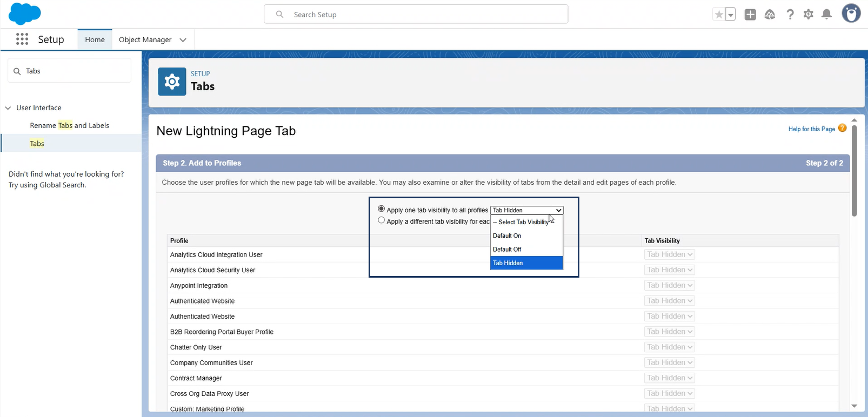This screenshot has height=417, width=868.
Task: Open the Global Actions plus icon
Action: [750, 15]
